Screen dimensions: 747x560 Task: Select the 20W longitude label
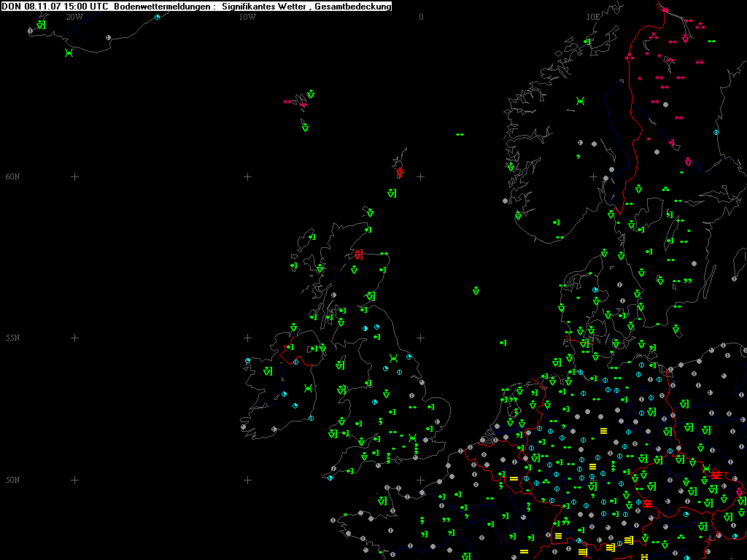point(74,17)
